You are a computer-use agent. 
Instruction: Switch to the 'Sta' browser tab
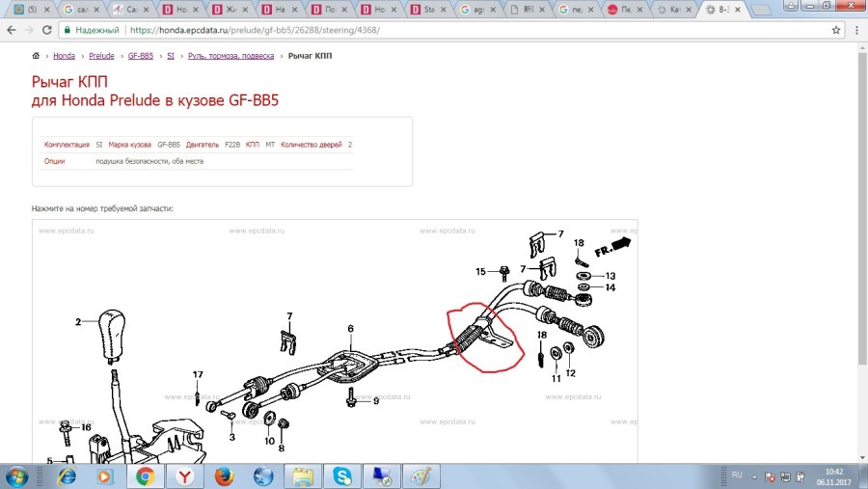pos(426,10)
